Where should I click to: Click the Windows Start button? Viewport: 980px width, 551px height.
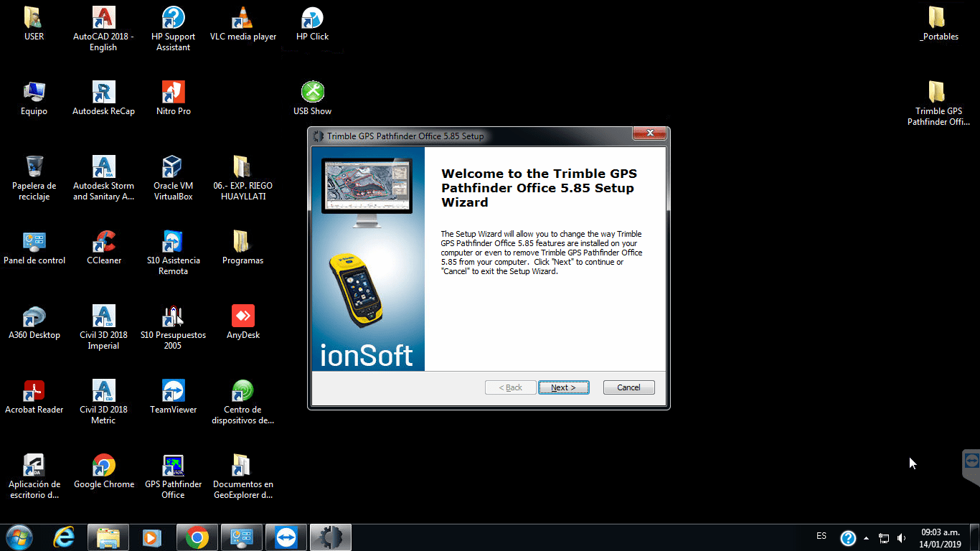(x=19, y=537)
